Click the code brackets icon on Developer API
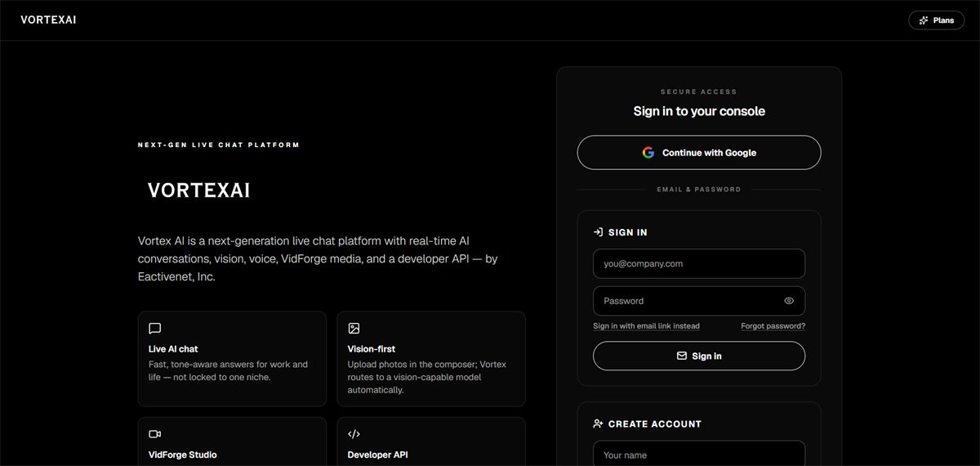Screen dimensions: 980x466 pos(354,434)
